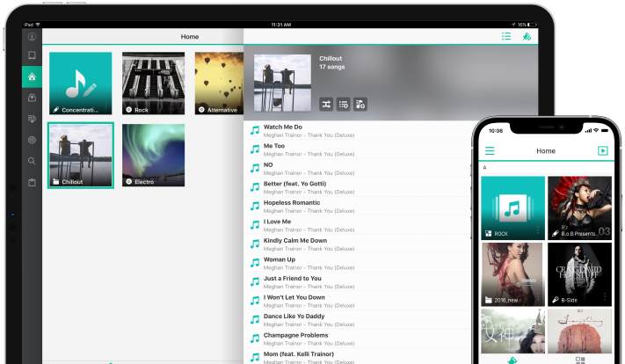Play the song I Won't Let You Down

(x=358, y=301)
